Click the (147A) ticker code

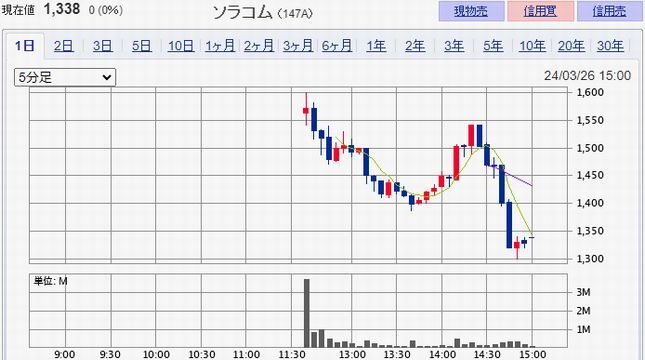(x=295, y=14)
